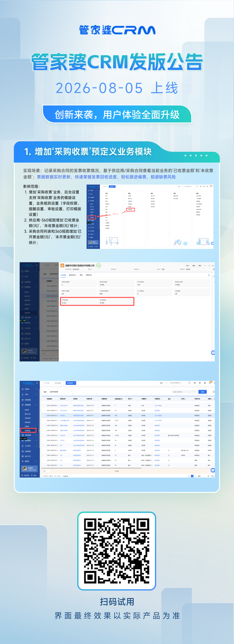Tick checkbox for row CGKP-20260724-1 in list screenshot
Screen dimensions: 234x644
coord(43,451)
